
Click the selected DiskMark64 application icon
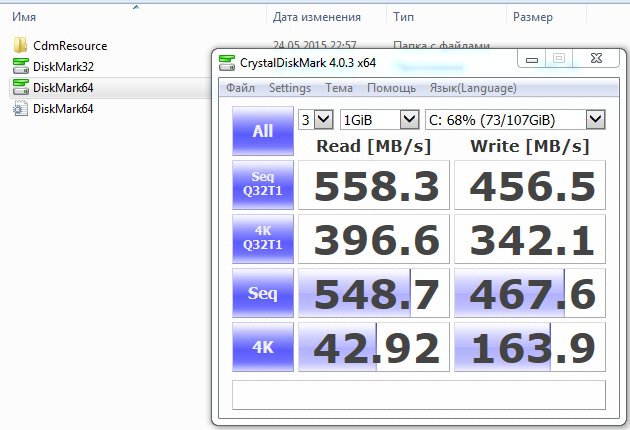[20, 87]
